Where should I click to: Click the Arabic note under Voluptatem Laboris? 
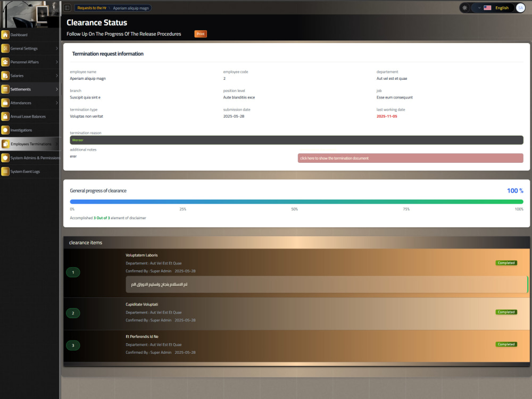[x=327, y=284]
